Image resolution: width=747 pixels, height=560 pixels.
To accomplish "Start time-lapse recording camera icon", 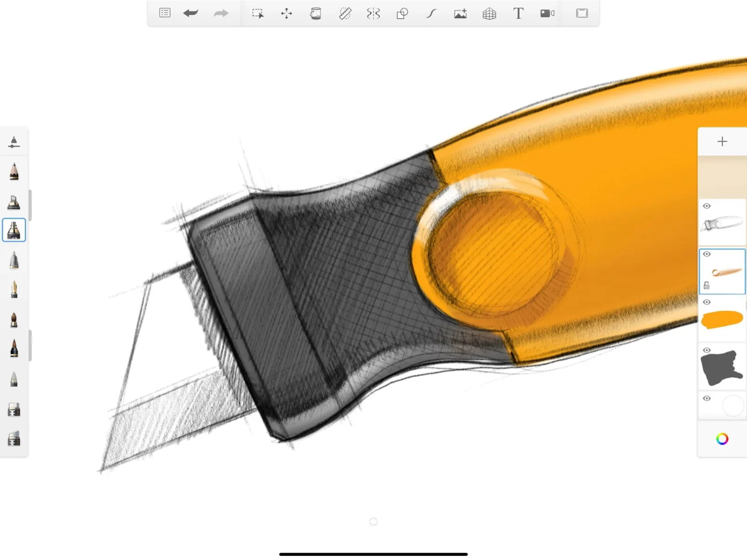I will coord(547,13).
